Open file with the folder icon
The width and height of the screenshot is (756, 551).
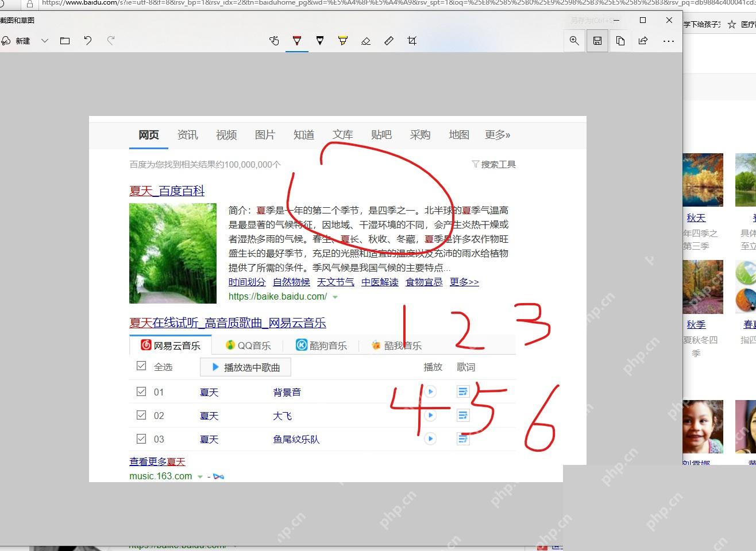(65, 41)
